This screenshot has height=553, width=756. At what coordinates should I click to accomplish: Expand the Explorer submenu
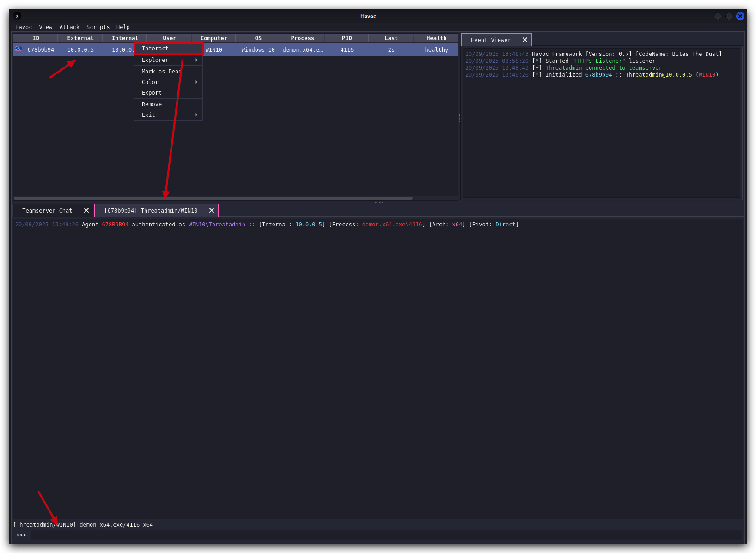coord(168,60)
